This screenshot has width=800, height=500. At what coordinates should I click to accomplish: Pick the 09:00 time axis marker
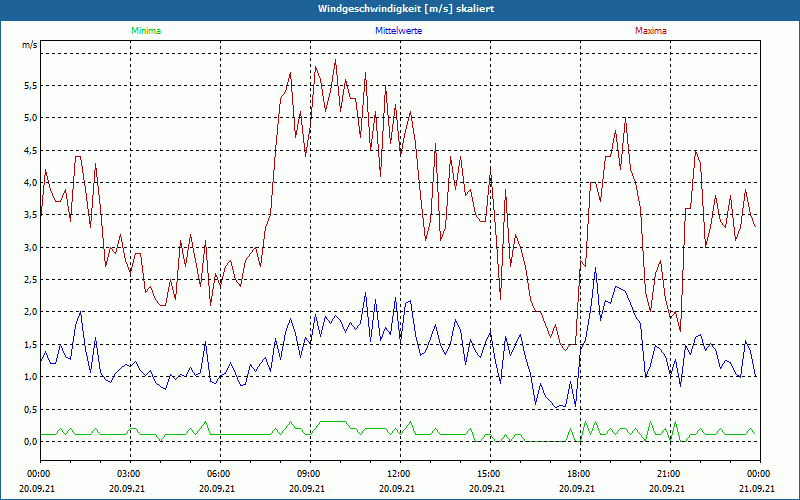(309, 474)
